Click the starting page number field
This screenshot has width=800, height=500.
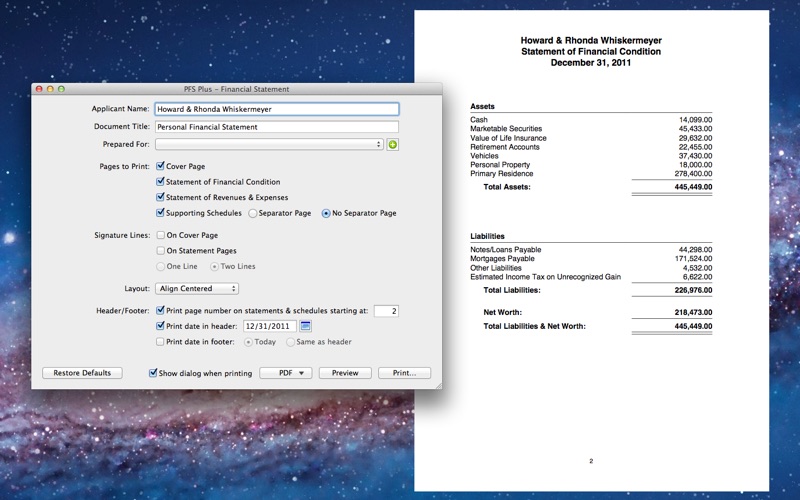(386, 311)
